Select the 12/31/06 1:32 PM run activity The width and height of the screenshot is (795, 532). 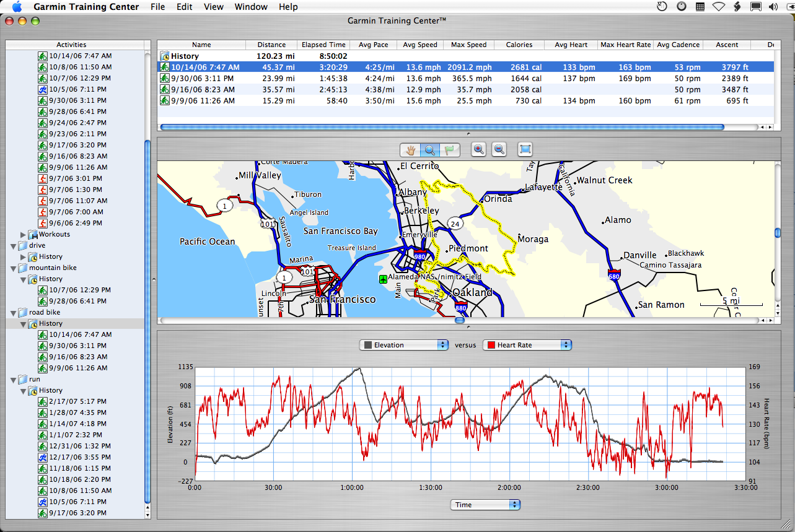(x=80, y=446)
